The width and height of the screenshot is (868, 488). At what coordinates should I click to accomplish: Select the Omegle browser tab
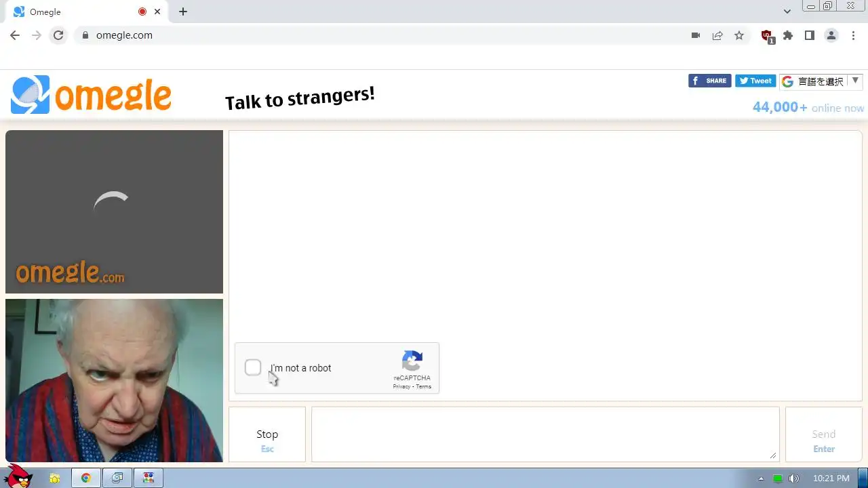(85, 12)
